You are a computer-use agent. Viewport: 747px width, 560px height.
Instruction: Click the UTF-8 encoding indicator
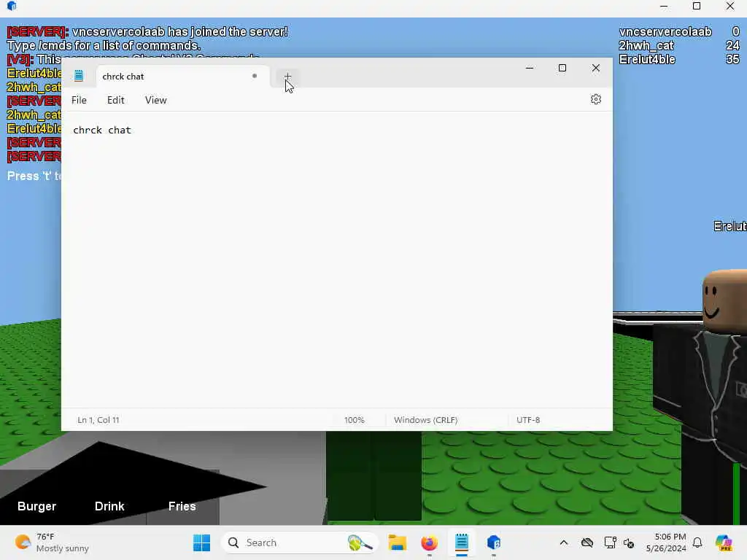tap(528, 420)
